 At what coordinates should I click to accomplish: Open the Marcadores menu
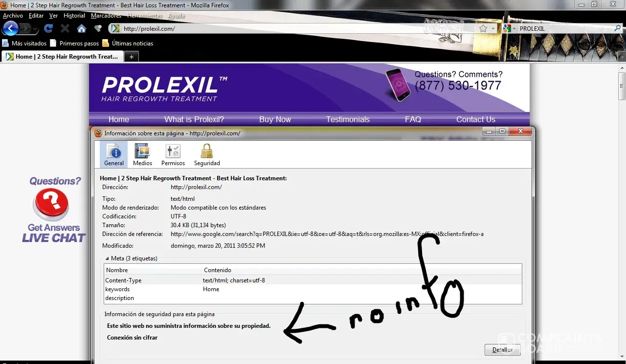coord(106,16)
